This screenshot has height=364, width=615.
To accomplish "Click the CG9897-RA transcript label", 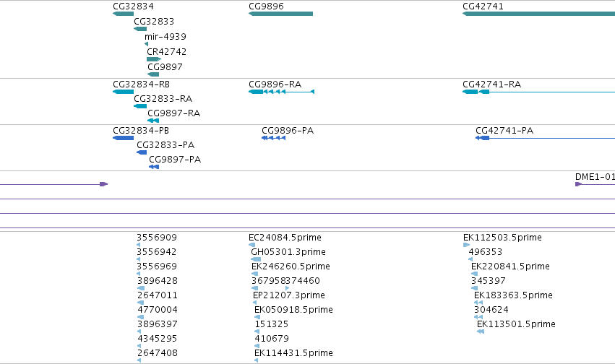I will [x=173, y=113].
